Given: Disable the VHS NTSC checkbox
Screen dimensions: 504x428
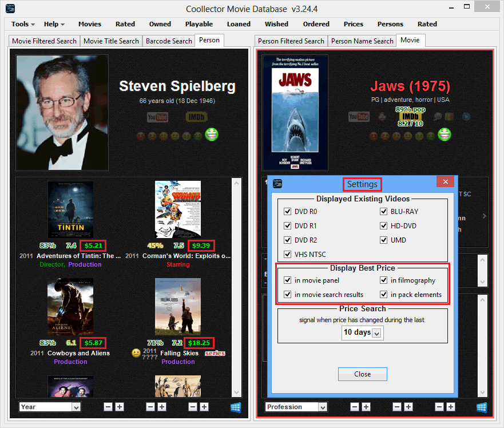Looking at the screenshot, I should [x=288, y=255].
